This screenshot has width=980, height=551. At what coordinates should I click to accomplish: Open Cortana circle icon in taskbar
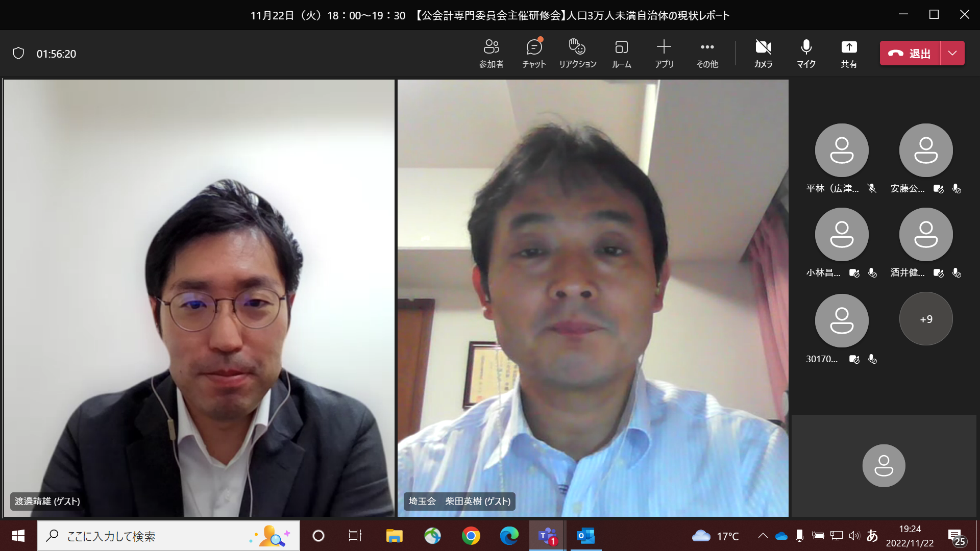point(318,536)
